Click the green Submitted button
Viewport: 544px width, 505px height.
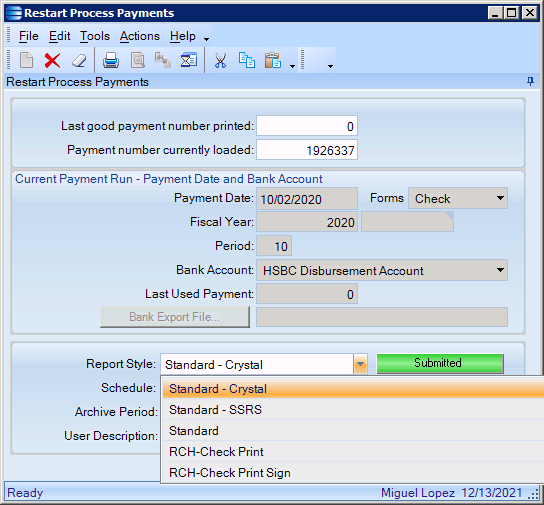440,363
